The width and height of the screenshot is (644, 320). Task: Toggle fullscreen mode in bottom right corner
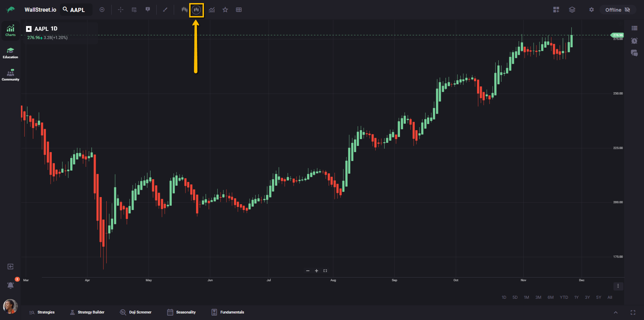pos(633,312)
